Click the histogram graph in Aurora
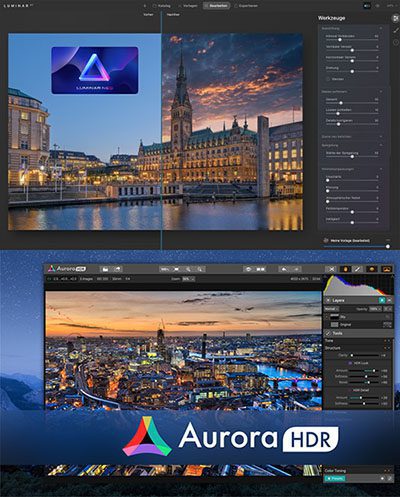 (358, 285)
